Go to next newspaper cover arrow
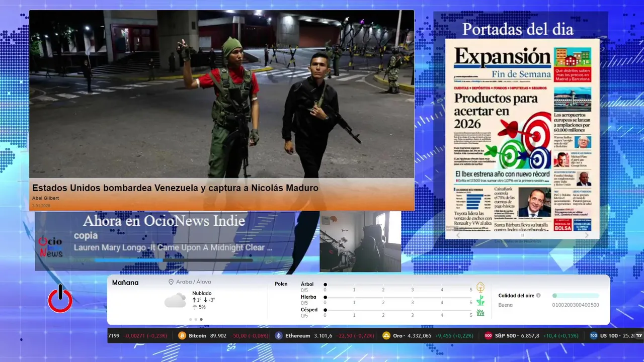This screenshot has height=362, width=644. (x=587, y=235)
